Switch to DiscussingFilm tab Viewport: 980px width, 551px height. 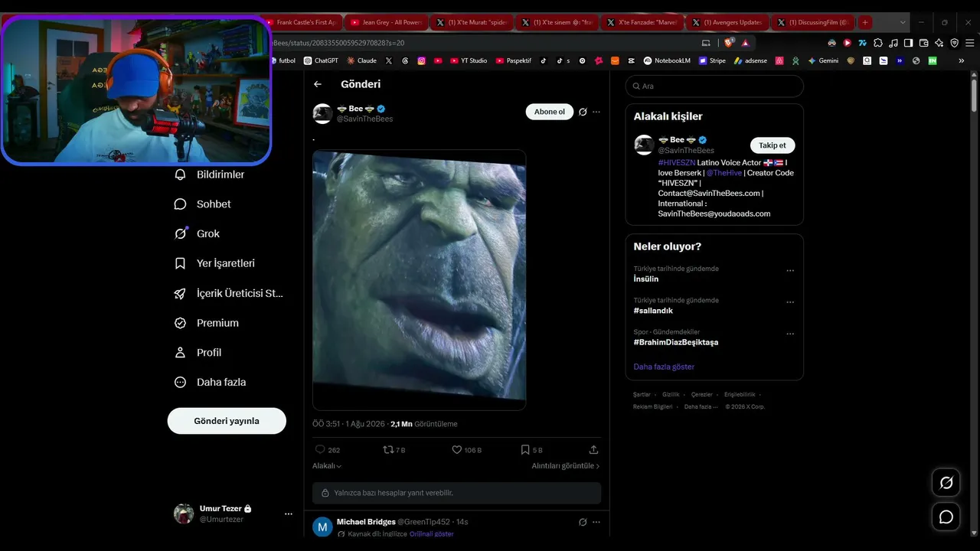(813, 23)
